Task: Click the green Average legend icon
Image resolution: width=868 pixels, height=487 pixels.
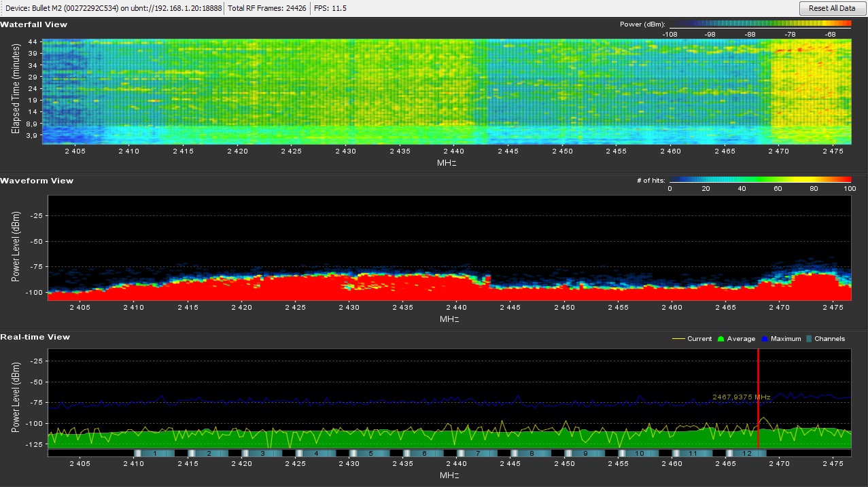Action: [x=721, y=339]
